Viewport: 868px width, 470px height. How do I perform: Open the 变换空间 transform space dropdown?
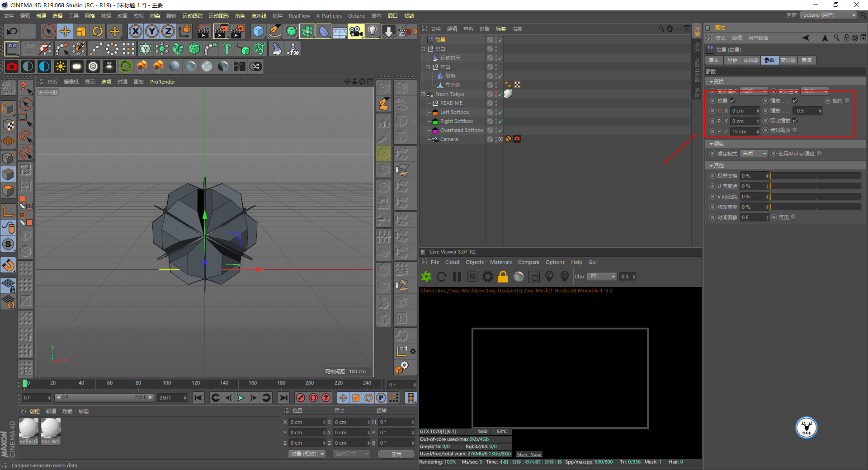(815, 91)
